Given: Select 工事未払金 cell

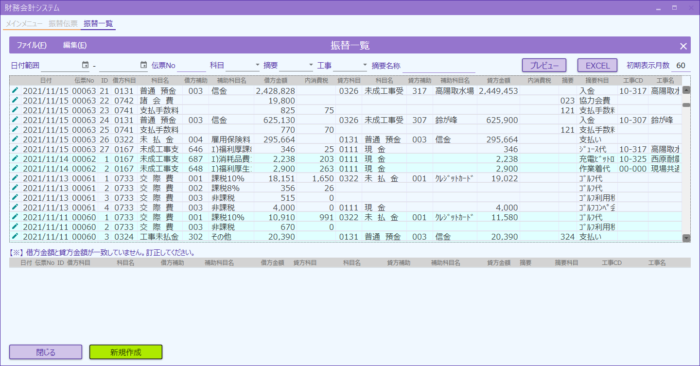Looking at the screenshot, I should 159,237.
